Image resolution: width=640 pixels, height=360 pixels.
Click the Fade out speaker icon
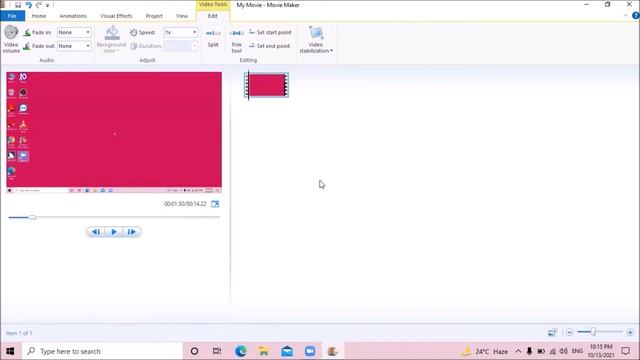(x=27, y=46)
